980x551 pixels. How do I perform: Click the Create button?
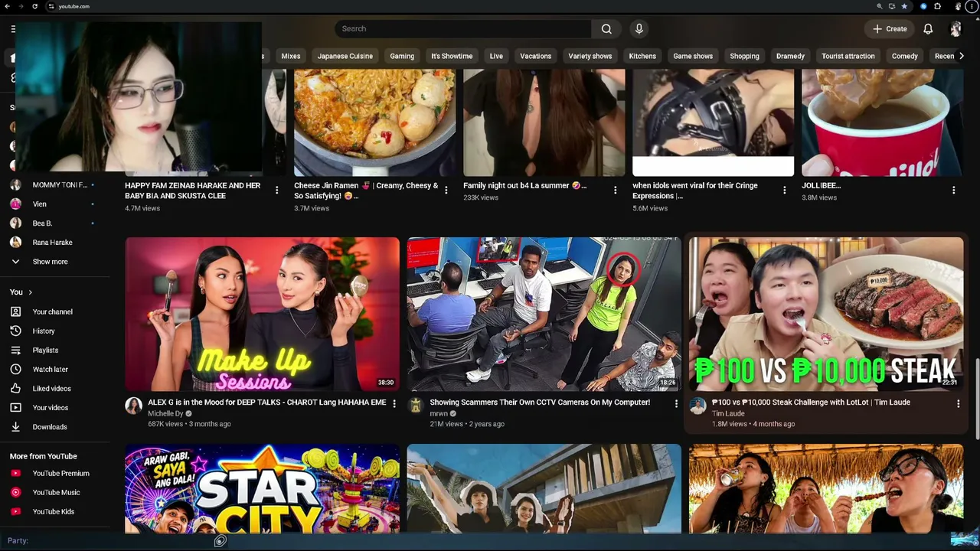pyautogui.click(x=890, y=29)
